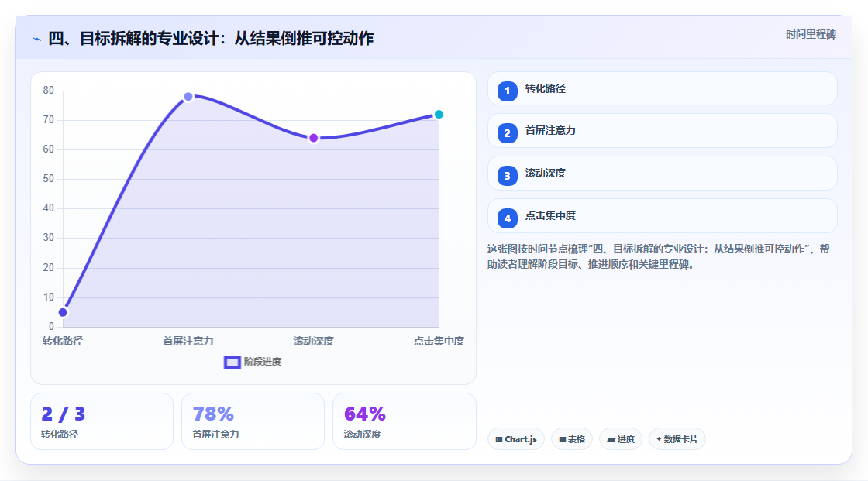Click the 数据卡片 tag chip

[677, 439]
